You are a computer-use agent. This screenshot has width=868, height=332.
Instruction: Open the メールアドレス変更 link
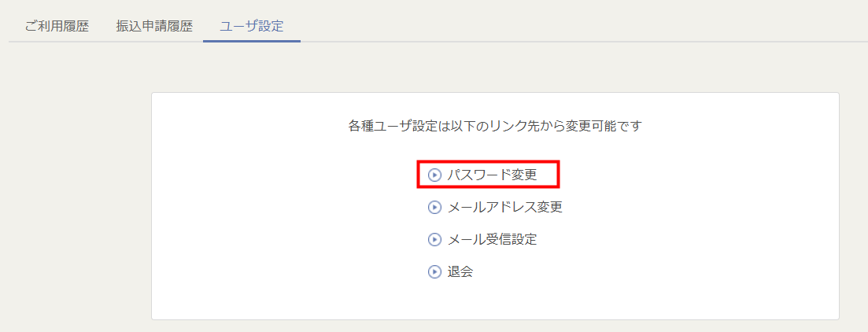[x=504, y=208]
